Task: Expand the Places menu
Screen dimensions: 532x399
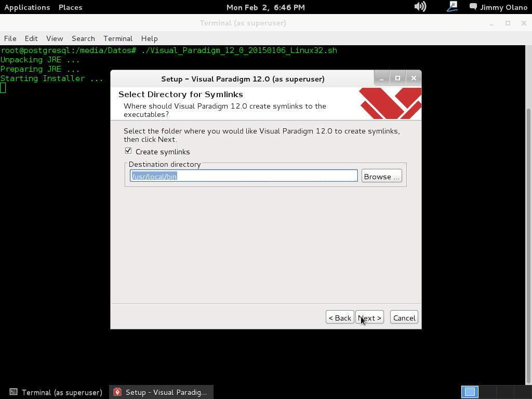Action: [x=70, y=7]
